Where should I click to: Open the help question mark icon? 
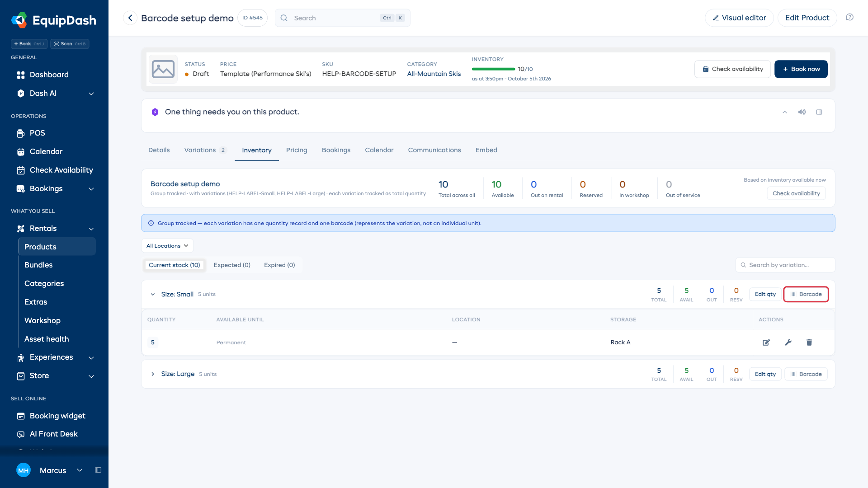coord(850,17)
